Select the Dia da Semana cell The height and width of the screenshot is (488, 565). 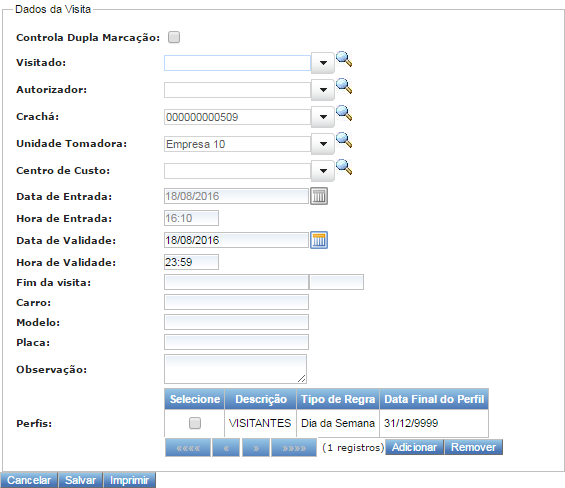click(338, 423)
